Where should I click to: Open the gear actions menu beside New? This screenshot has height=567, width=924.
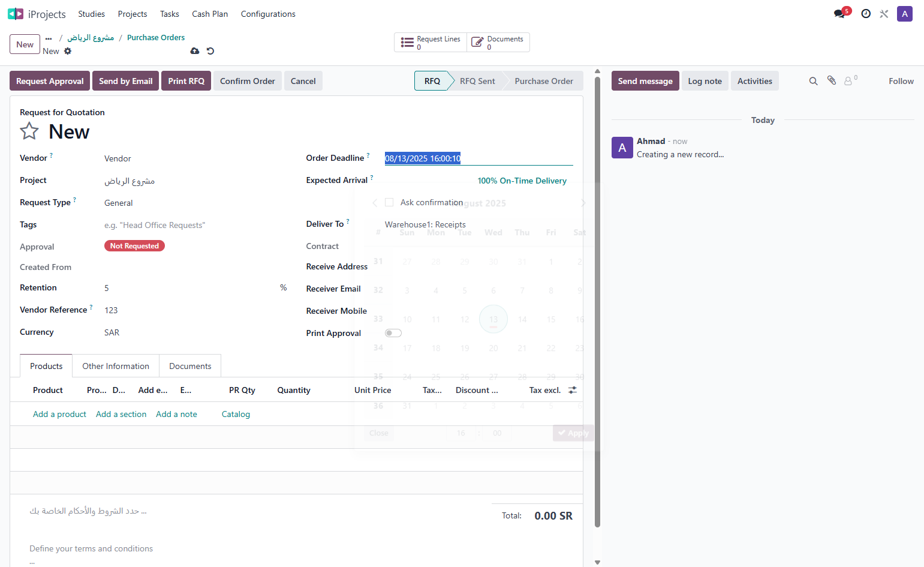[68, 51]
